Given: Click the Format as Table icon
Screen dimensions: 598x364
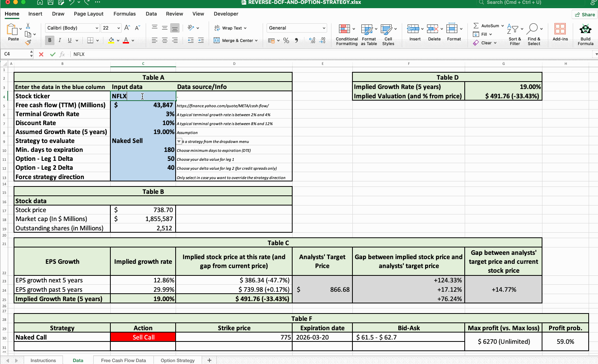Looking at the screenshot, I should pos(368,34).
